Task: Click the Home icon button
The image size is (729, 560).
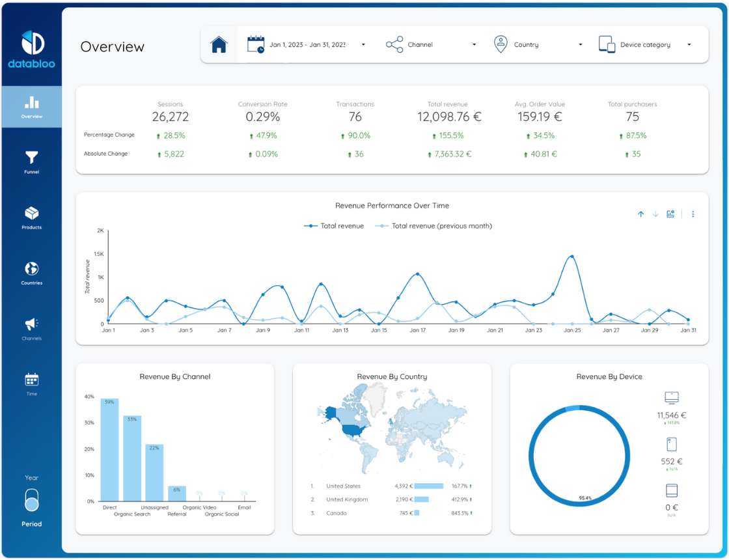Action: (219, 45)
